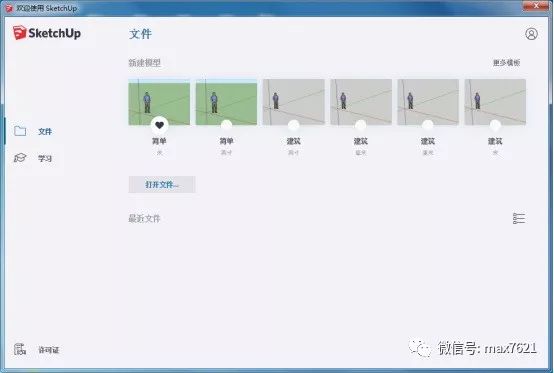The image size is (554, 373).
Task: Unfavorite the 简单 米 template heart
Action: [159, 125]
